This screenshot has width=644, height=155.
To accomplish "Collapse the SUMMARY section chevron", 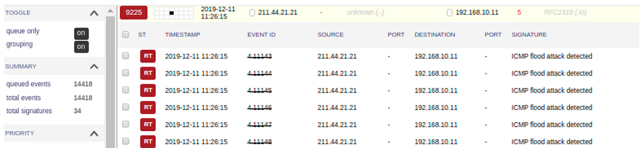I will (94, 67).
